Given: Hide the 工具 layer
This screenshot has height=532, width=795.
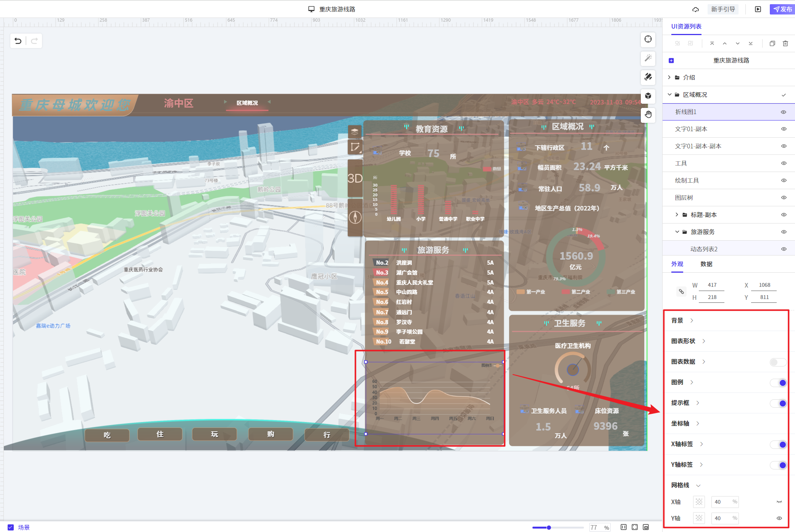Looking at the screenshot, I should [x=784, y=163].
